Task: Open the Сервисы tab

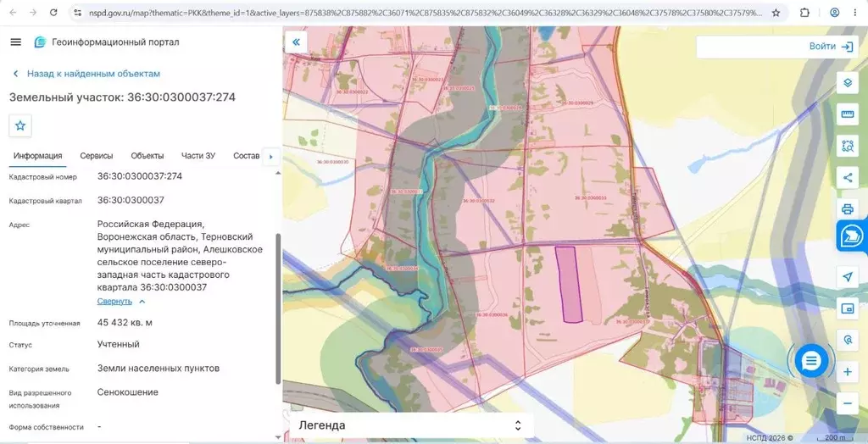Action: tap(97, 156)
